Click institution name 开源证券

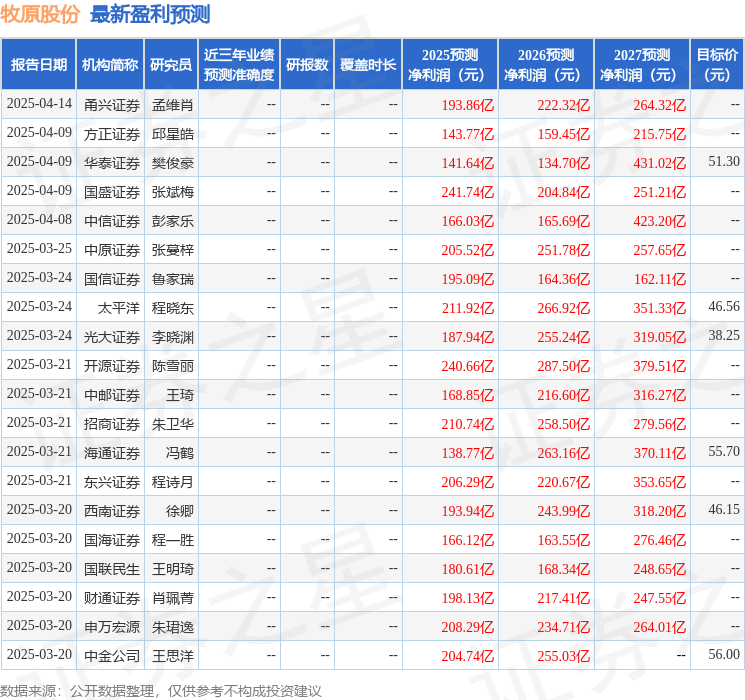coord(112,365)
